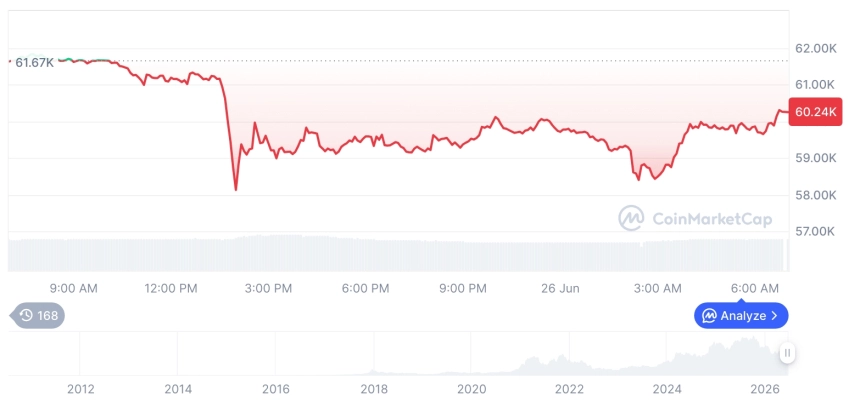Click the Analyze button

[741, 315]
